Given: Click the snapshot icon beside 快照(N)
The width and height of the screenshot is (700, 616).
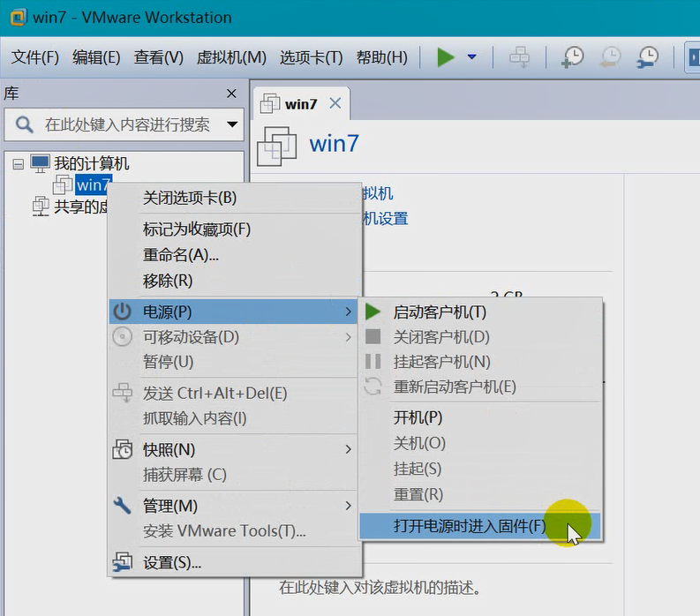Looking at the screenshot, I should click(122, 449).
